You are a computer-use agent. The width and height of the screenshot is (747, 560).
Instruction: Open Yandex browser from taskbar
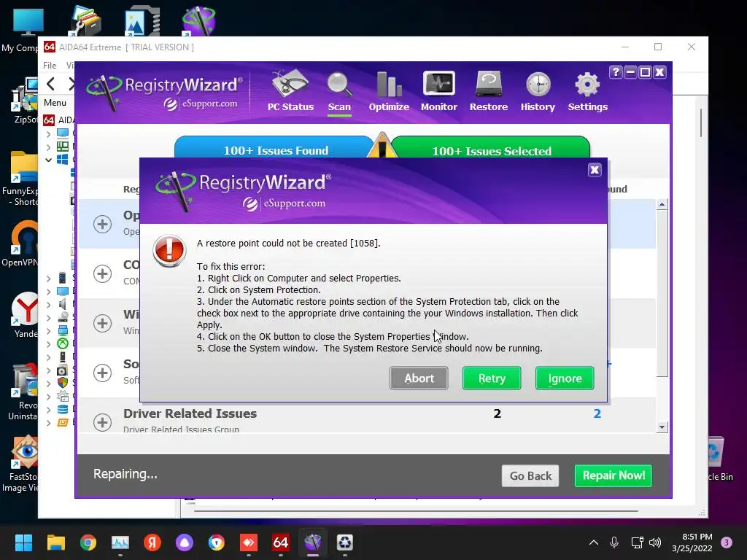pyautogui.click(x=152, y=542)
